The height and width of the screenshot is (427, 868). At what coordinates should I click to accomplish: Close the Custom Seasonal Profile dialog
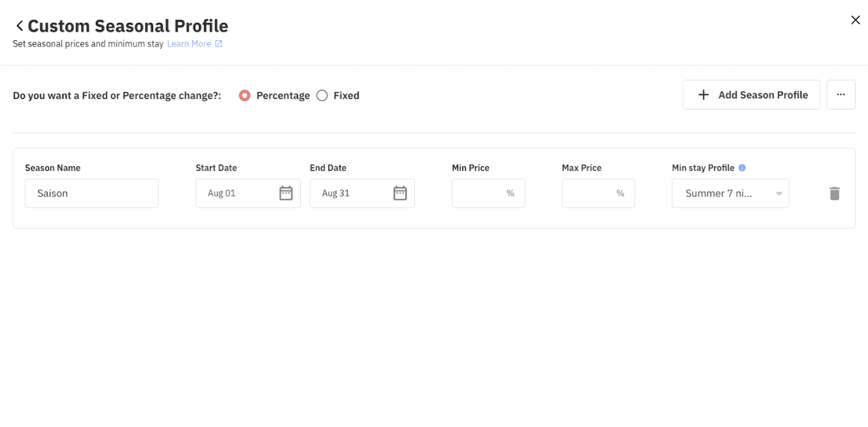(x=855, y=19)
